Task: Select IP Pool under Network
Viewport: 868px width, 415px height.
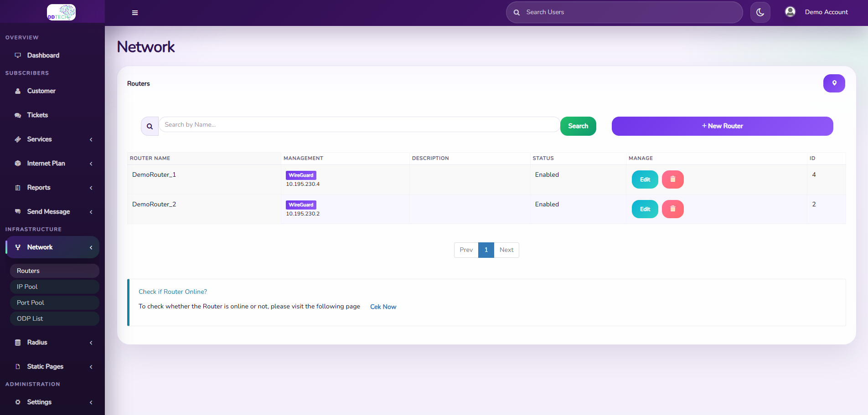Action: click(x=27, y=287)
